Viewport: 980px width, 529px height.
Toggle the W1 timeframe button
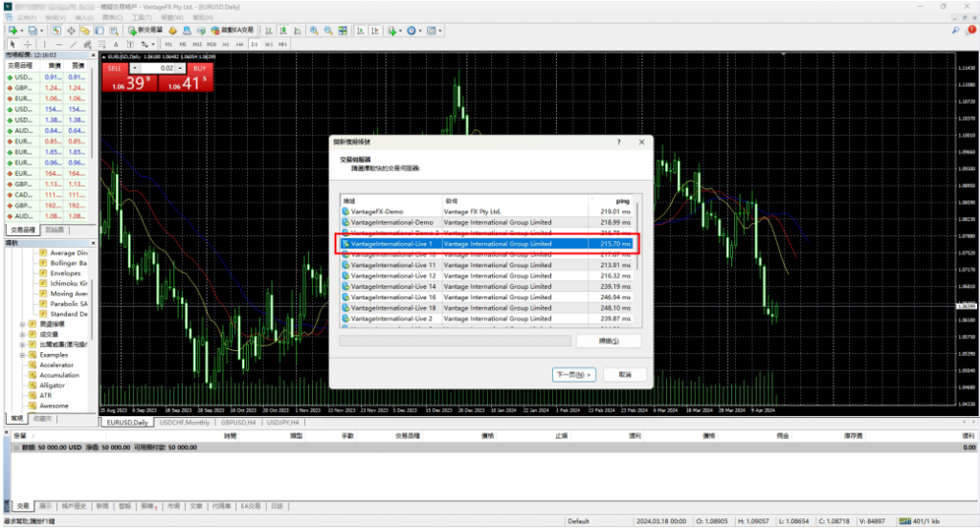[x=269, y=44]
